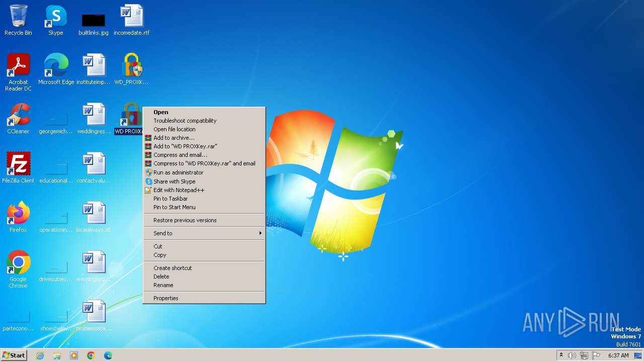The height and width of the screenshot is (362, 644).
Task: Expand the Send to submenu
Action: point(204,233)
